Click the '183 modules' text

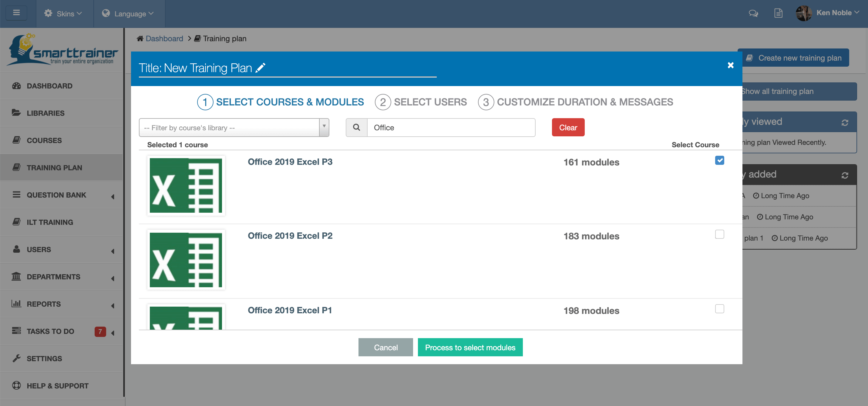[x=591, y=236]
